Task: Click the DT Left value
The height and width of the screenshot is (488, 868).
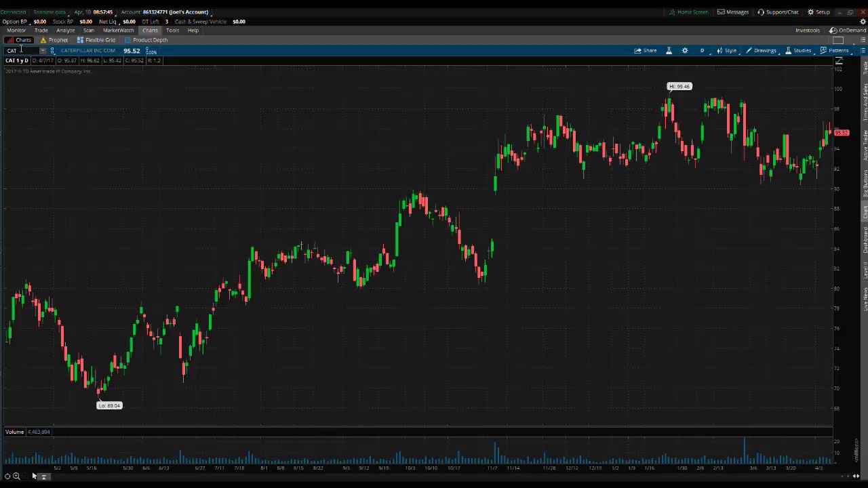Action: click(166, 22)
